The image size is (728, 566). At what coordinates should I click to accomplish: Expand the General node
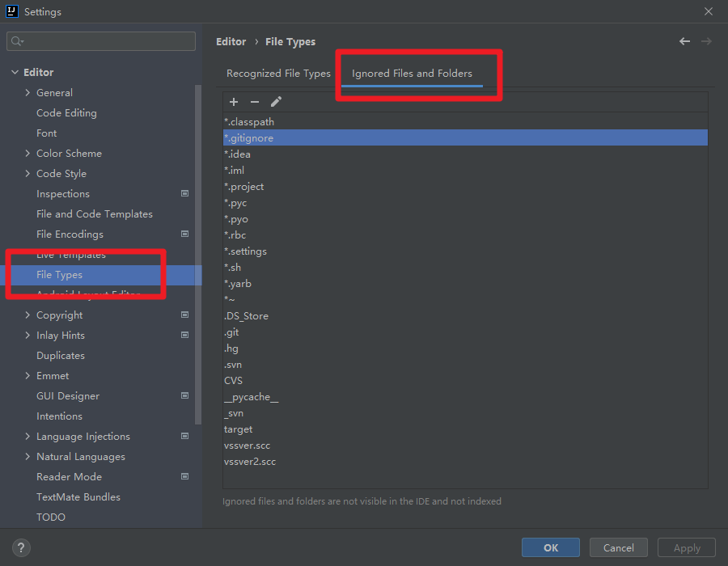28,92
